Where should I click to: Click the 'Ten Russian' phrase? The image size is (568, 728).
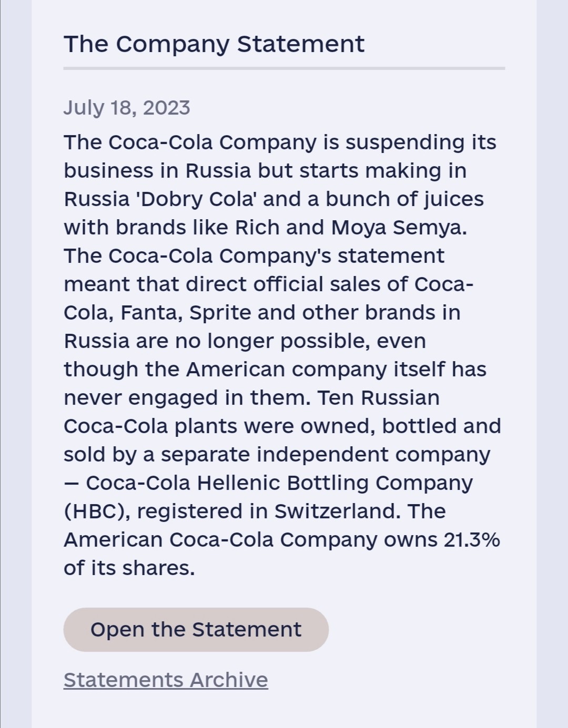pyautogui.click(x=378, y=398)
